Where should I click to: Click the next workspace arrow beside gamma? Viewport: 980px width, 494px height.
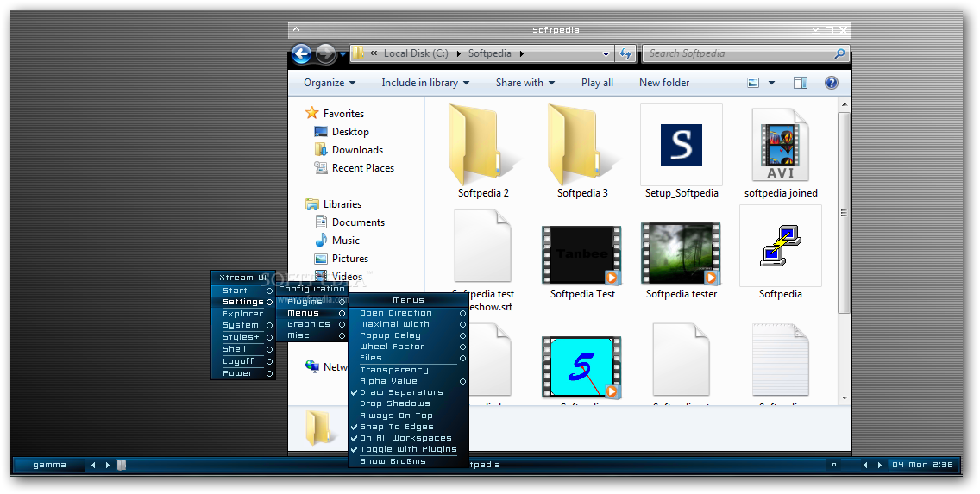(x=108, y=465)
